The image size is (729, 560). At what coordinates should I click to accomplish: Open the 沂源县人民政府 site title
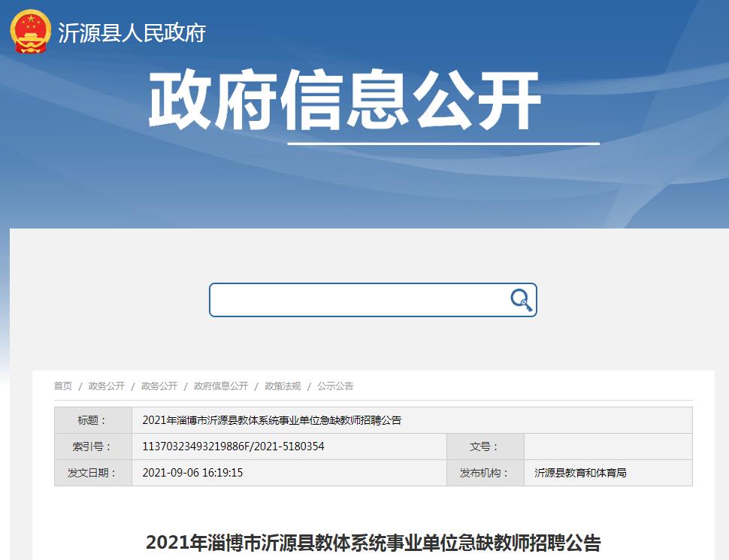132,33
